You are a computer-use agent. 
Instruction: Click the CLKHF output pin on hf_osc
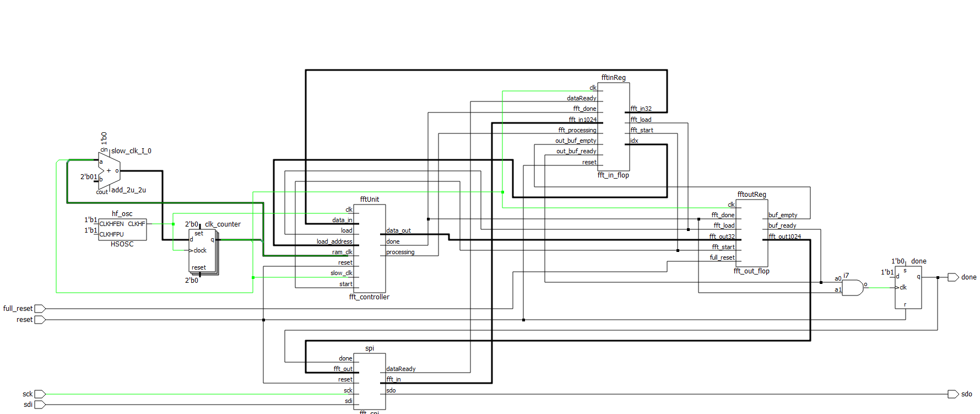pos(137,224)
